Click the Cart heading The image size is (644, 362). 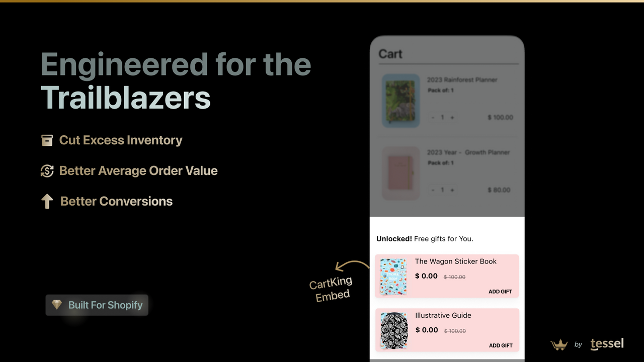click(x=390, y=54)
